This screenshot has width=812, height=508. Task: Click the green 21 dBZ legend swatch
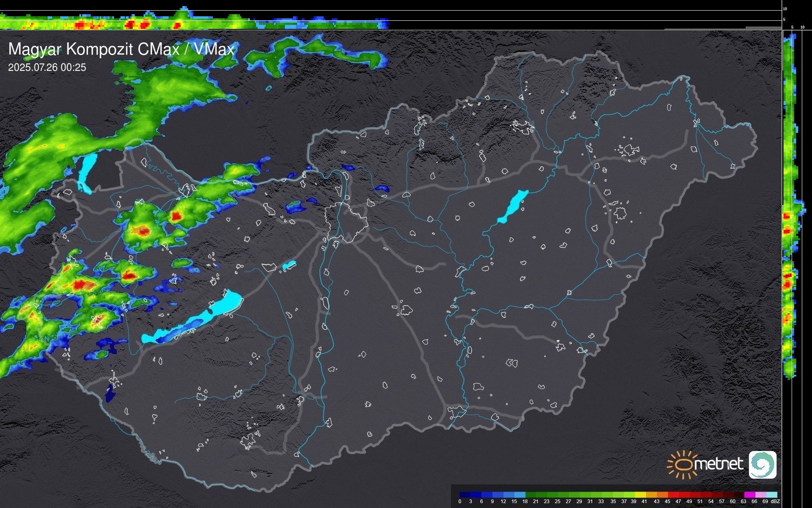tap(541, 495)
